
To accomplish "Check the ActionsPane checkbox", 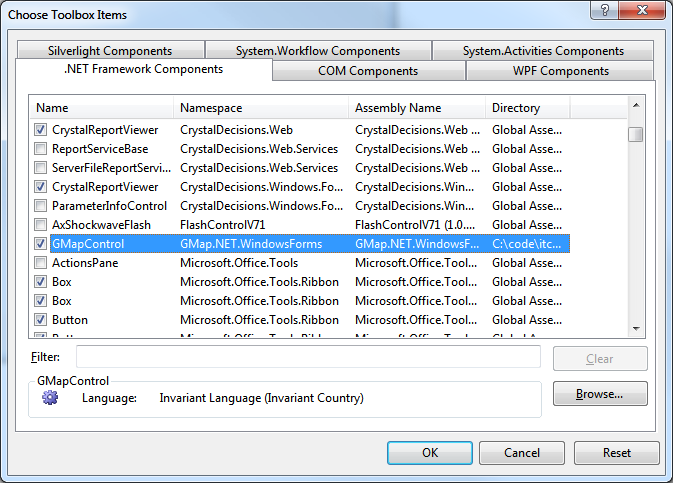I will tap(40, 263).
